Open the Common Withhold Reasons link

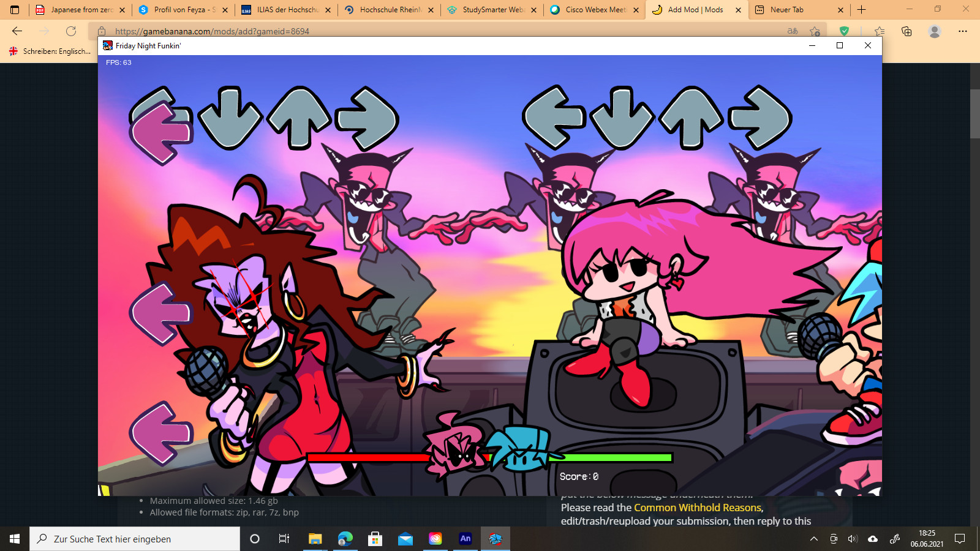[x=698, y=508]
